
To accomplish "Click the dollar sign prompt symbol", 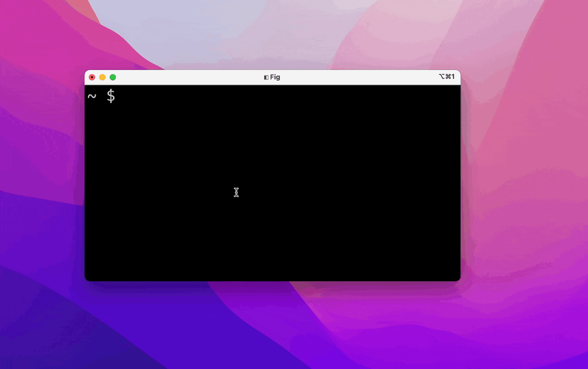I will tap(111, 96).
